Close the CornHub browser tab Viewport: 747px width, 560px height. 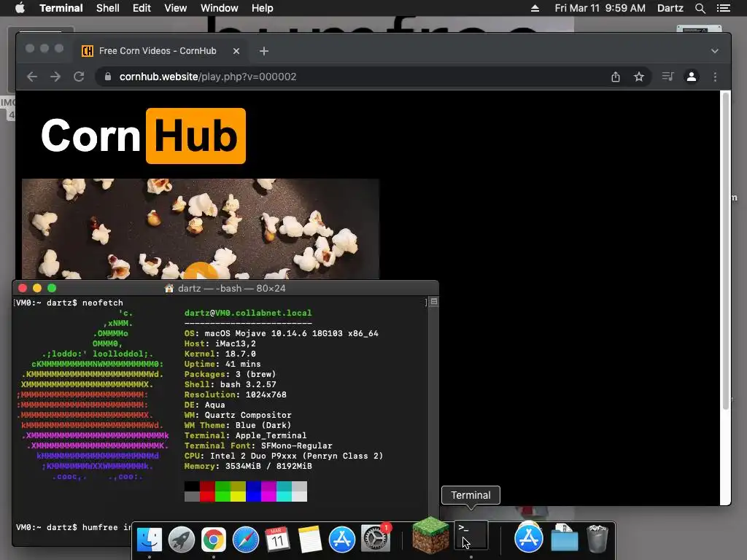pos(236,51)
